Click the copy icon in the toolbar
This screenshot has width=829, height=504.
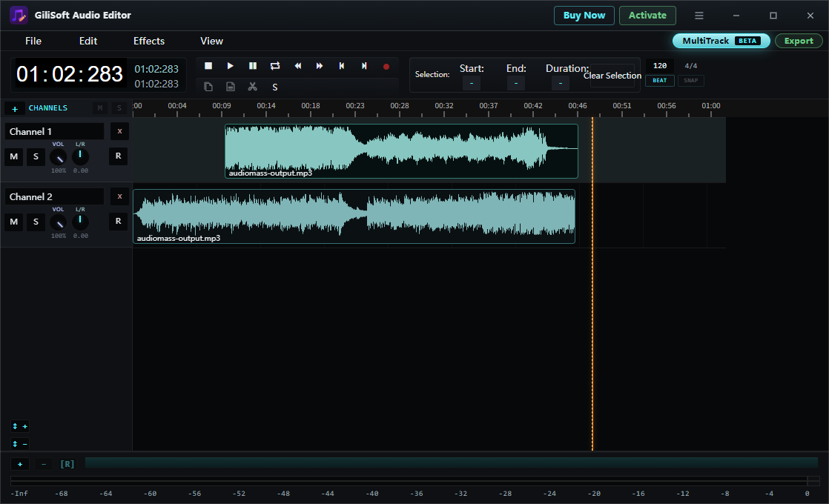coord(208,87)
